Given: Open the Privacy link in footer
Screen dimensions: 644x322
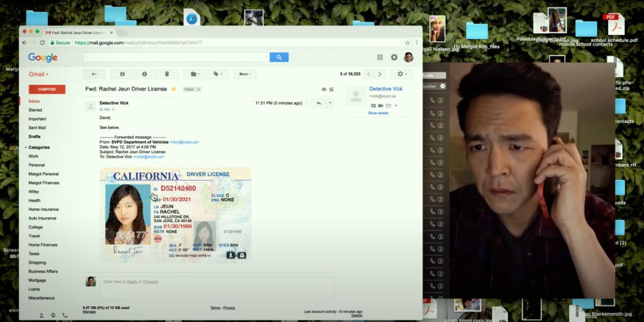Looking at the screenshot, I should 229,308.
